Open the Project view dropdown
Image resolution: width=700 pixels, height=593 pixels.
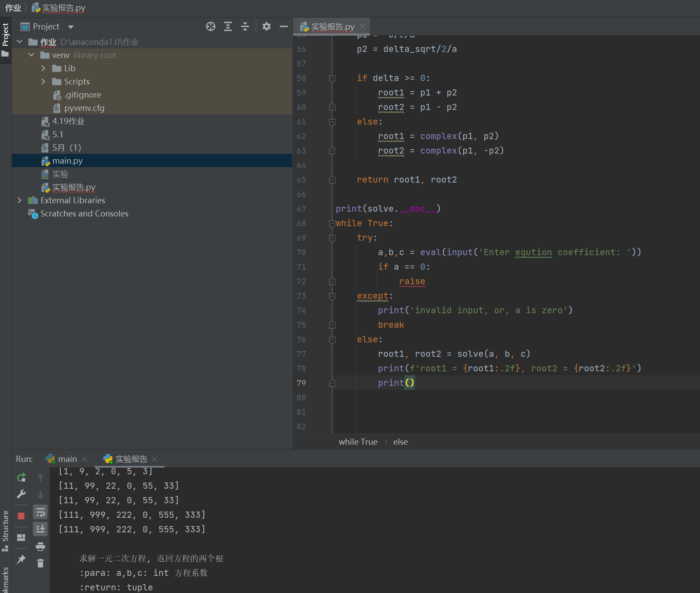click(x=71, y=27)
